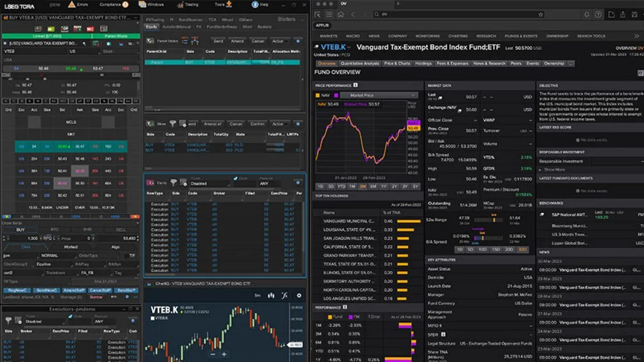Open the Holdings tab

point(423,63)
